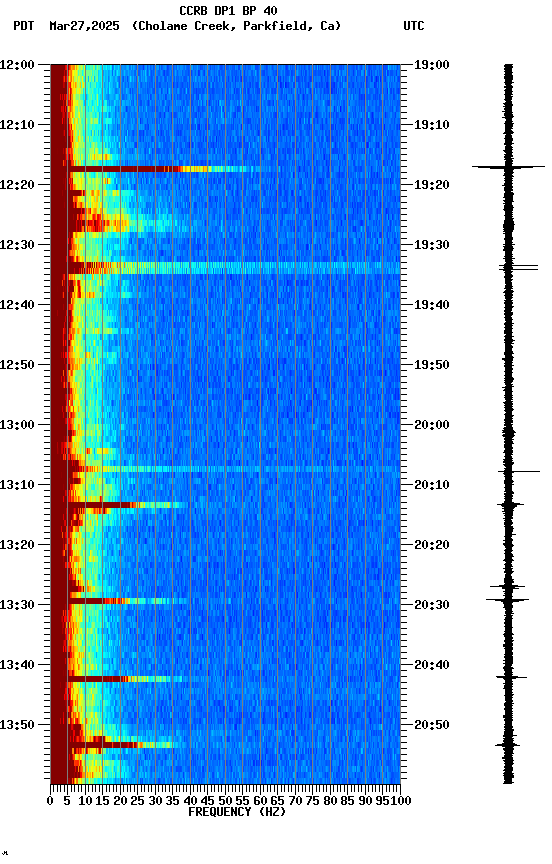Click the spectrogram event near 13:42

pyautogui.click(x=127, y=679)
